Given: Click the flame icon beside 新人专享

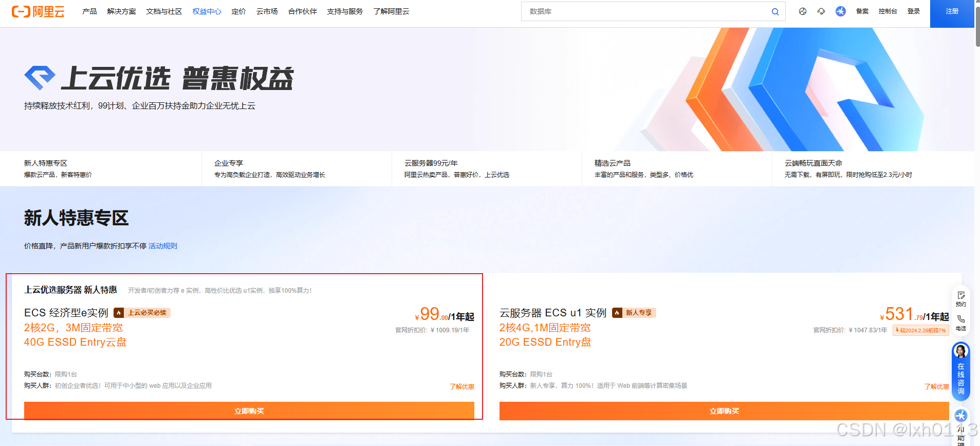Looking at the screenshot, I should point(617,313).
